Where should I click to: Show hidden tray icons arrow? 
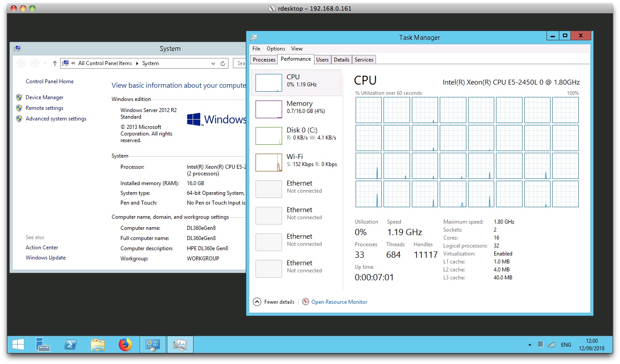[530, 345]
